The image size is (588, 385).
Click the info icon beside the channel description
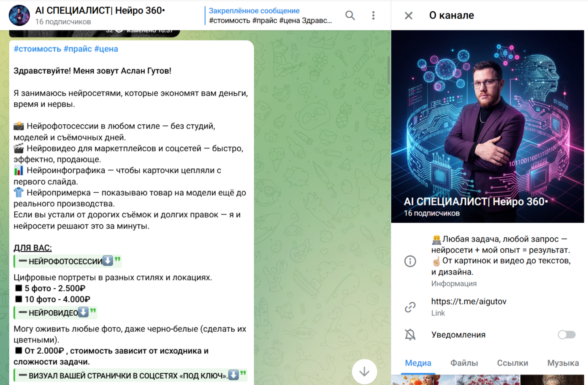(x=410, y=261)
